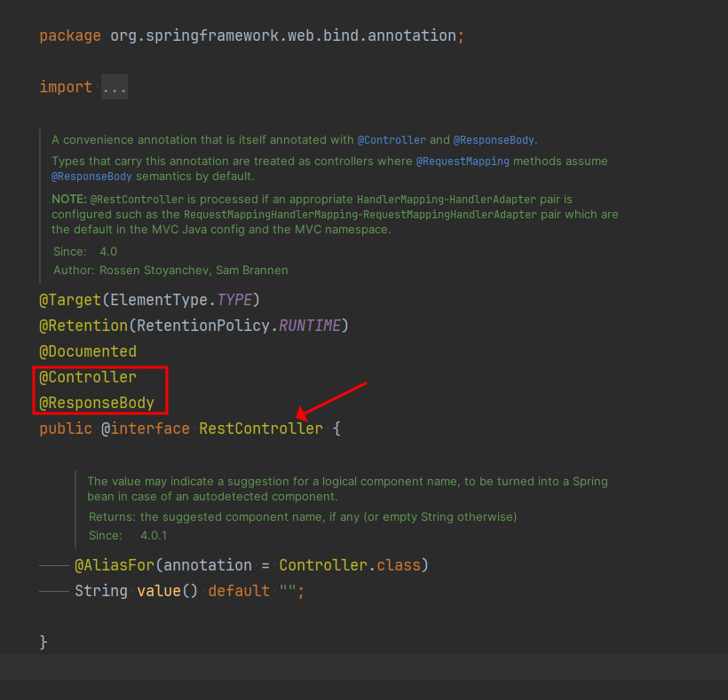This screenshot has width=728, height=700.
Task: Click the @Controller annotation in code
Action: 88,377
